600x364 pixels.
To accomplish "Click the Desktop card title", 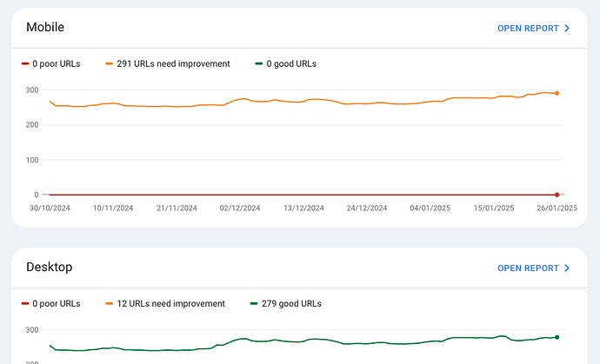I will 49,267.
